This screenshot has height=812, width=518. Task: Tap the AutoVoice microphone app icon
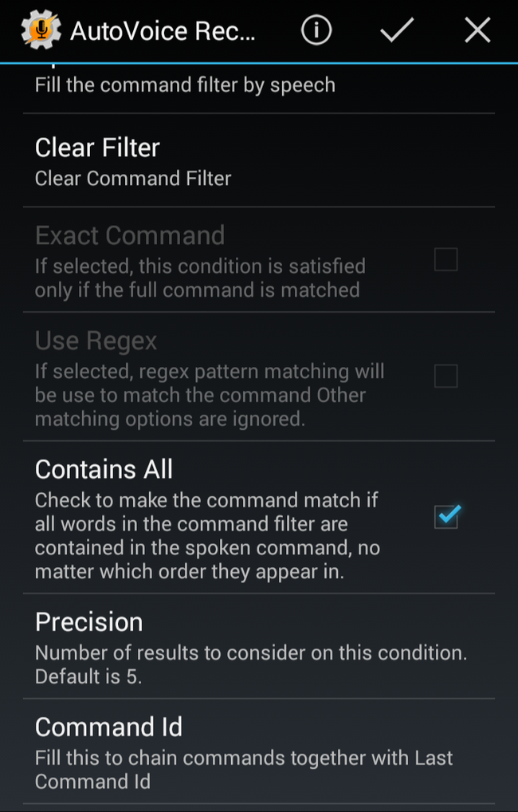coord(34,30)
